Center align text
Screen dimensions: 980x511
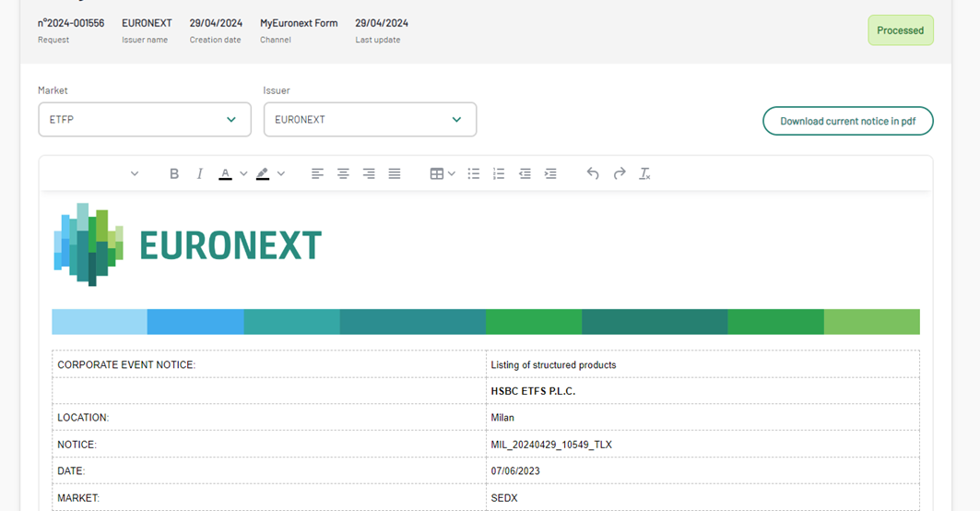click(x=343, y=174)
